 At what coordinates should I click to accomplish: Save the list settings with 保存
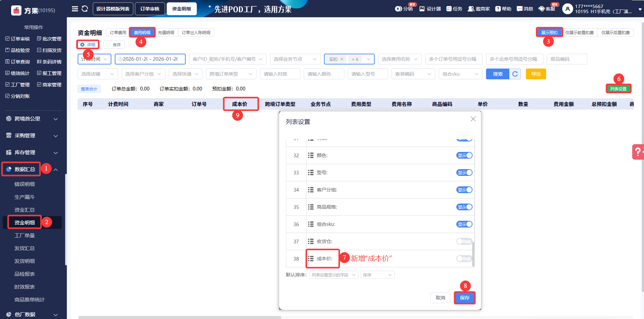465,298
